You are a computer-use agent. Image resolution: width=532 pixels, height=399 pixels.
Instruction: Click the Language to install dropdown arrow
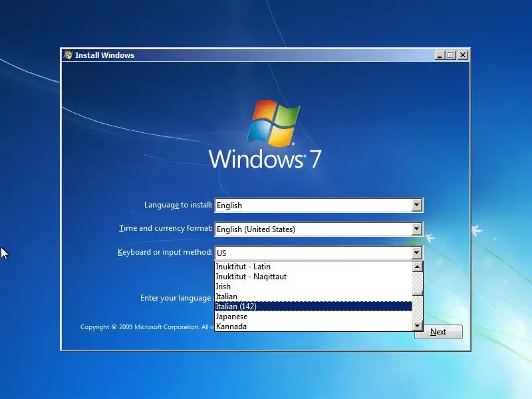417,205
